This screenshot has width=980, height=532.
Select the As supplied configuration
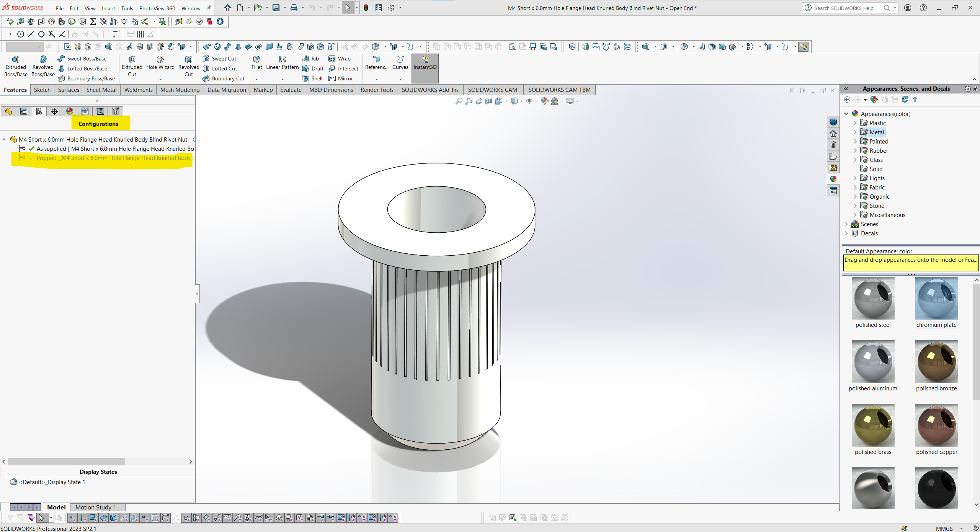click(51, 149)
